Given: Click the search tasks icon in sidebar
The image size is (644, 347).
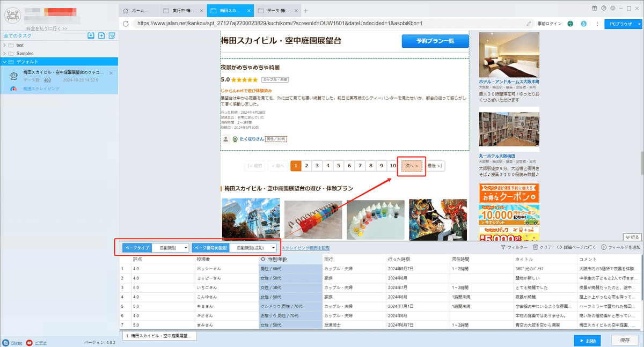Looking at the screenshot, I should click(112, 36).
